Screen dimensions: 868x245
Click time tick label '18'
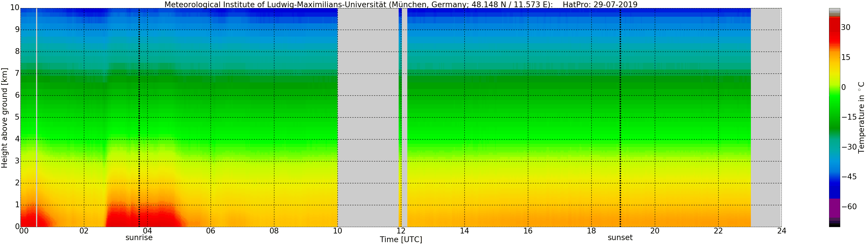[x=591, y=231]
